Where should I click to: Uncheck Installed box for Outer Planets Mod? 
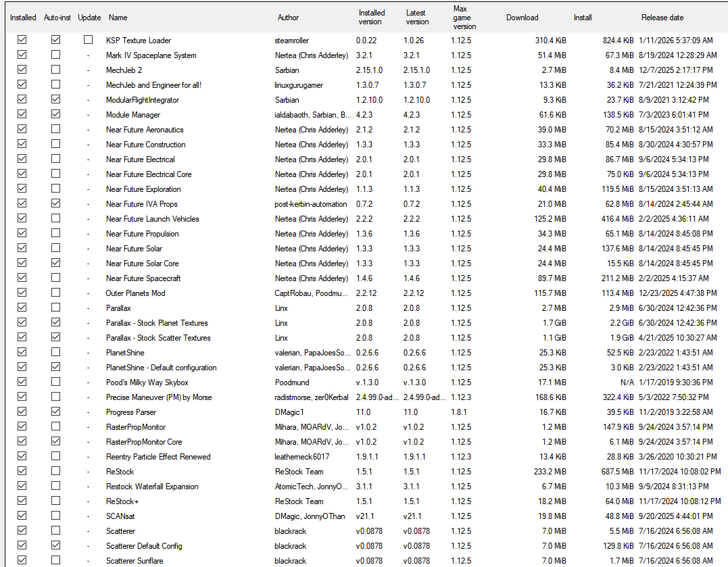coord(22,293)
